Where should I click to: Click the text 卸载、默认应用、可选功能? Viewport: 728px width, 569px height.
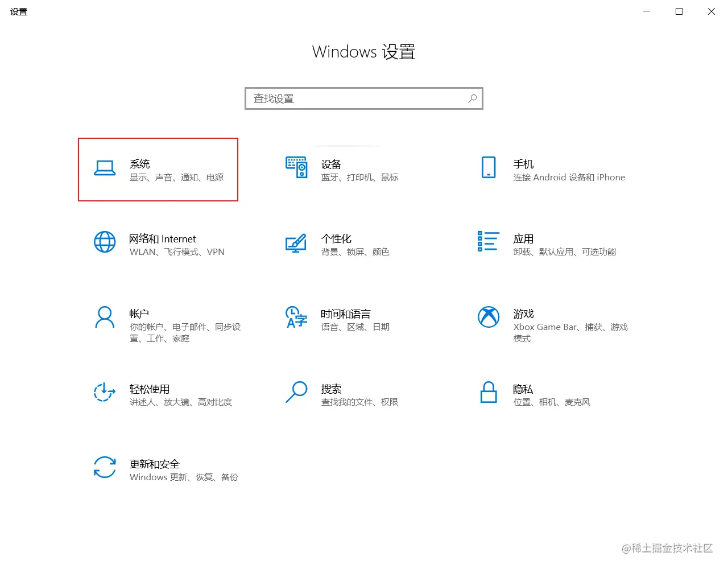click(565, 252)
